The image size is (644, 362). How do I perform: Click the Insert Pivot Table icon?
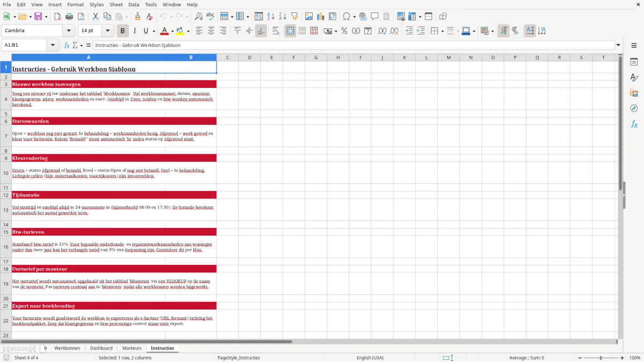(x=332, y=17)
